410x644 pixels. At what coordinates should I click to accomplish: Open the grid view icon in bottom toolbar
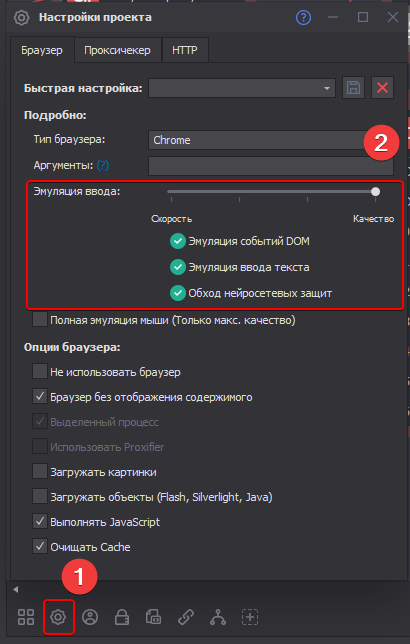click(26, 617)
